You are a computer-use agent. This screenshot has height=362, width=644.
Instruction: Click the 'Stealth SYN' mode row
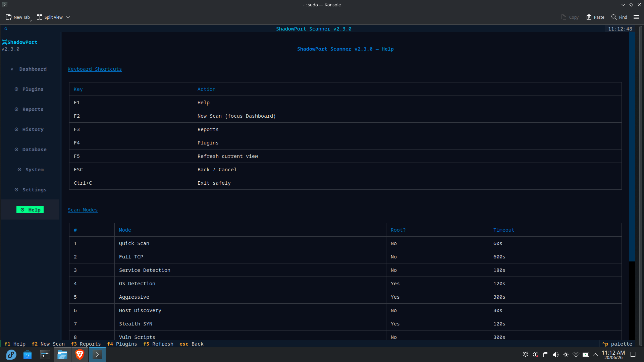[x=345, y=324]
